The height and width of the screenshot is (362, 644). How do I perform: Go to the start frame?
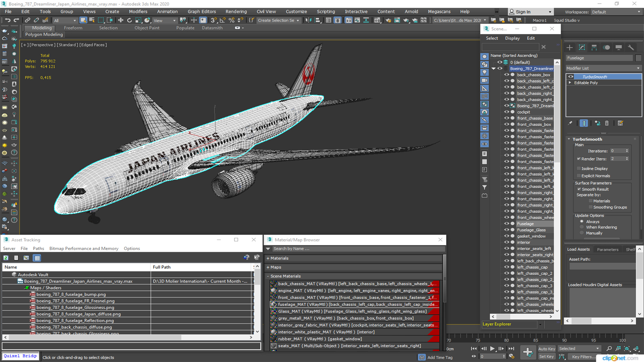474,349
